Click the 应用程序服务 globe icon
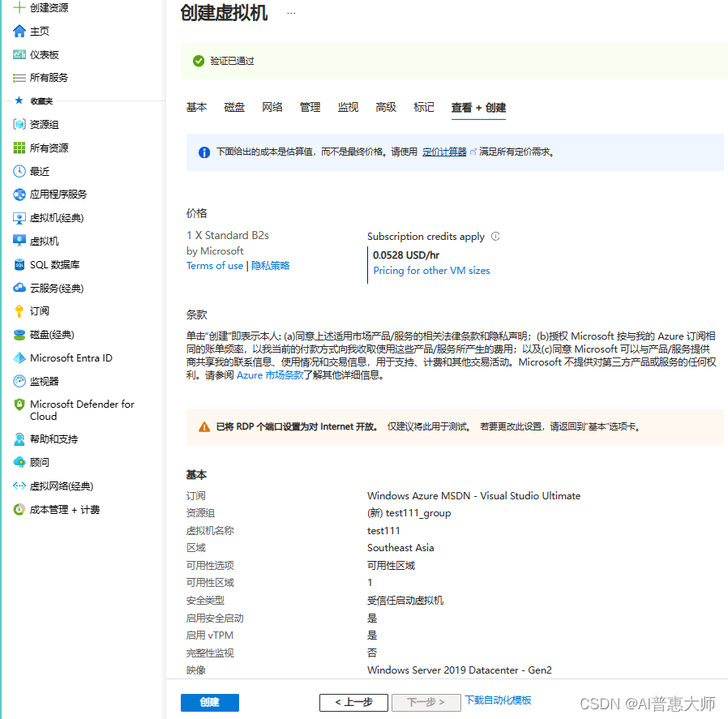The height and width of the screenshot is (719, 728). [19, 195]
